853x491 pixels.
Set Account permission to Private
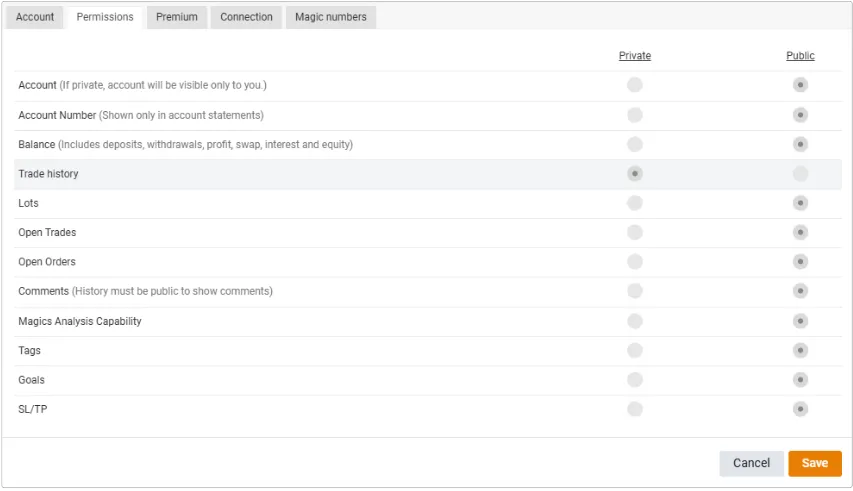tap(635, 85)
